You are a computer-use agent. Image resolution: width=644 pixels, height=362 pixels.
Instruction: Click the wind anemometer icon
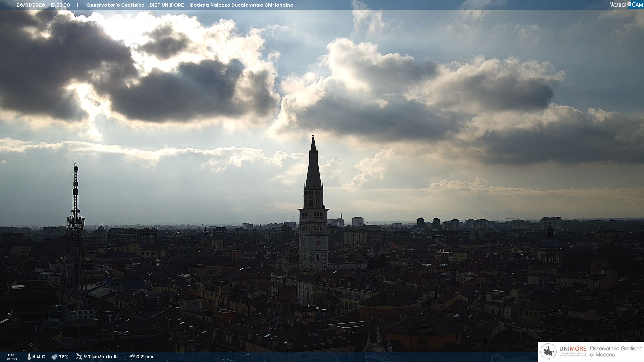tap(79, 357)
